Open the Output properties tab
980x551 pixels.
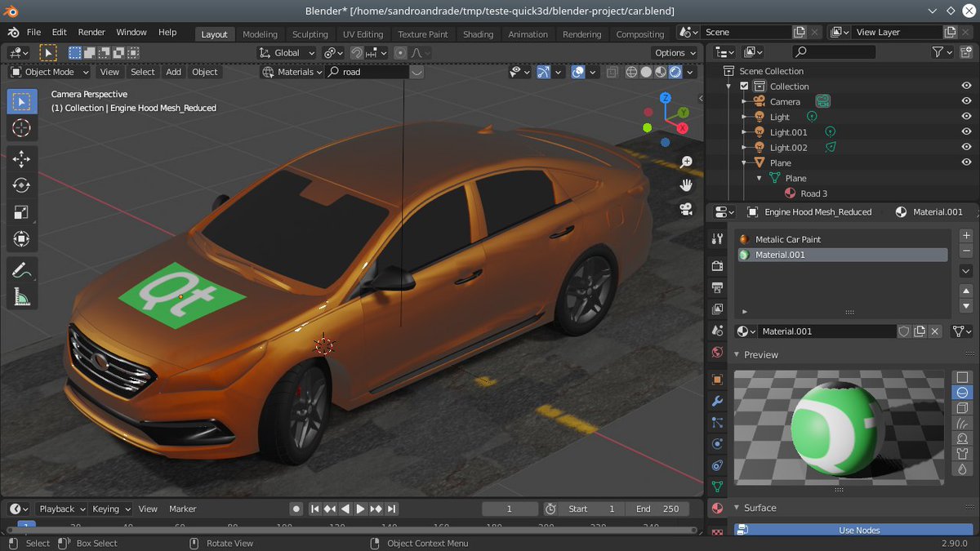(x=717, y=287)
